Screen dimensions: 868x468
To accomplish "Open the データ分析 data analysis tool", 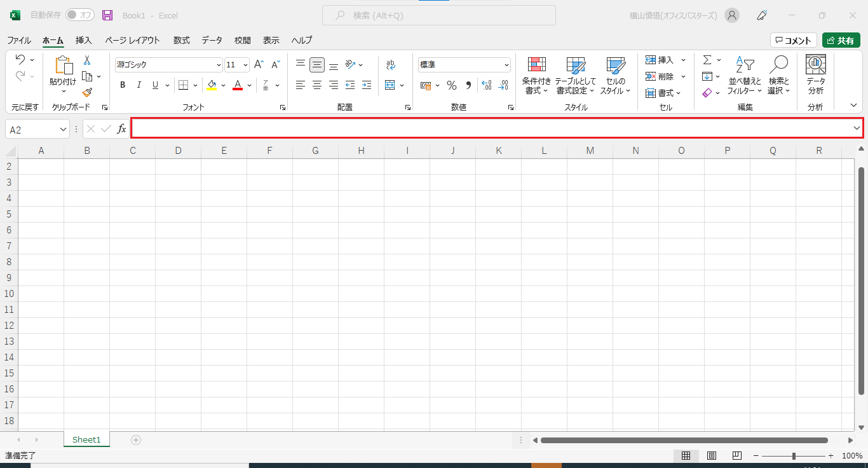I will point(815,75).
